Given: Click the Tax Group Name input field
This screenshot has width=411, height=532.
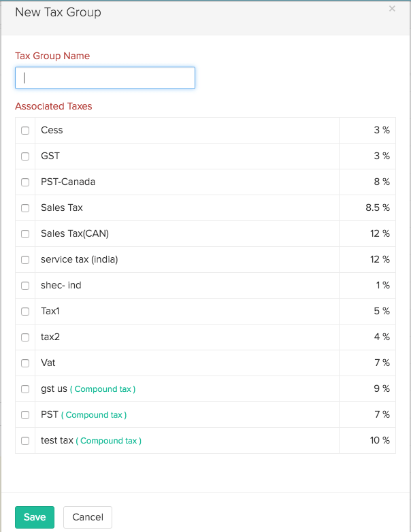Looking at the screenshot, I should tap(105, 78).
